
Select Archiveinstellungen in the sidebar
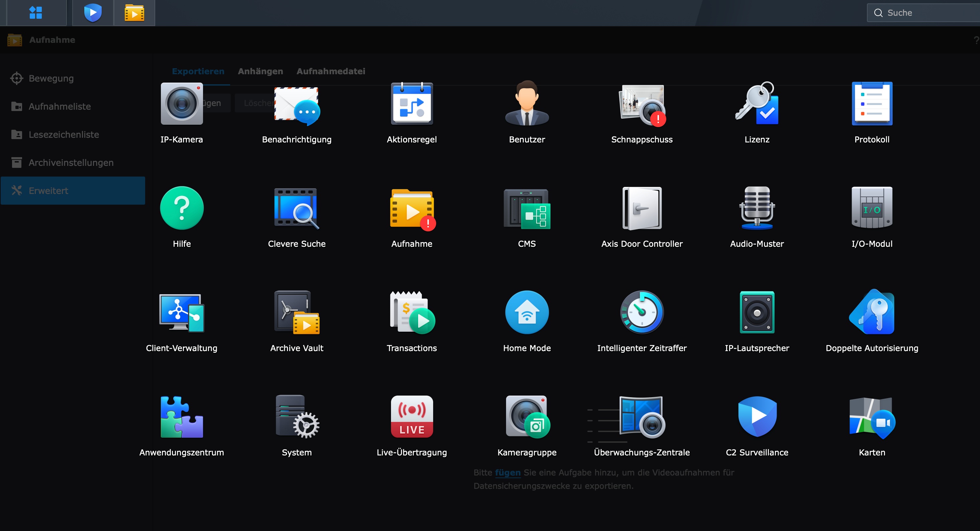pyautogui.click(x=71, y=163)
